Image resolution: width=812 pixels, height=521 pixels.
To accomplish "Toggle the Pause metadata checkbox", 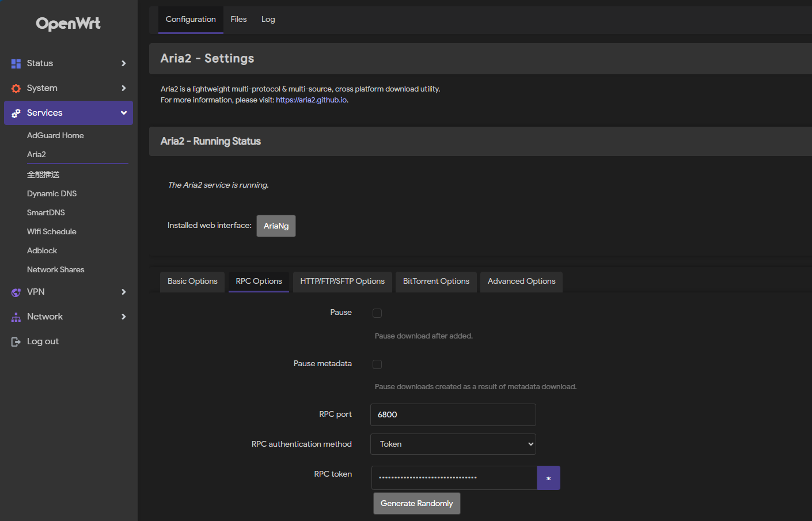I will click(x=377, y=364).
